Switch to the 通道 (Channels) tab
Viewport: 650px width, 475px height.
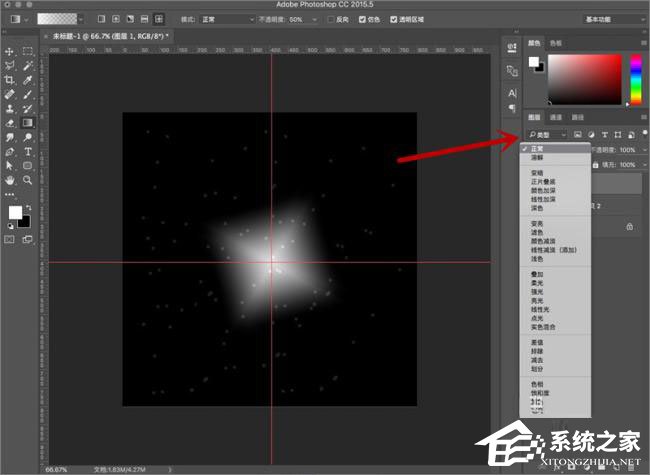click(x=555, y=117)
